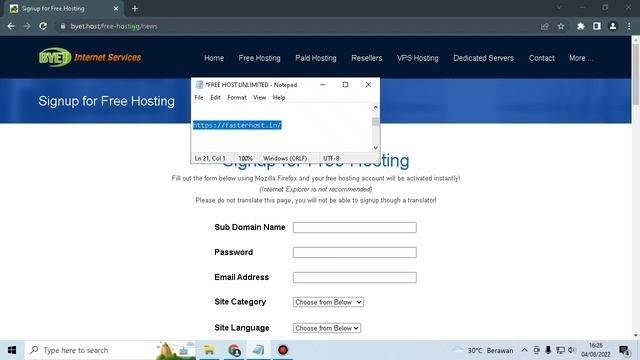Image resolution: width=640 pixels, height=360 pixels.
Task: Click Notepad scrollbar up arrow
Action: [x=376, y=107]
